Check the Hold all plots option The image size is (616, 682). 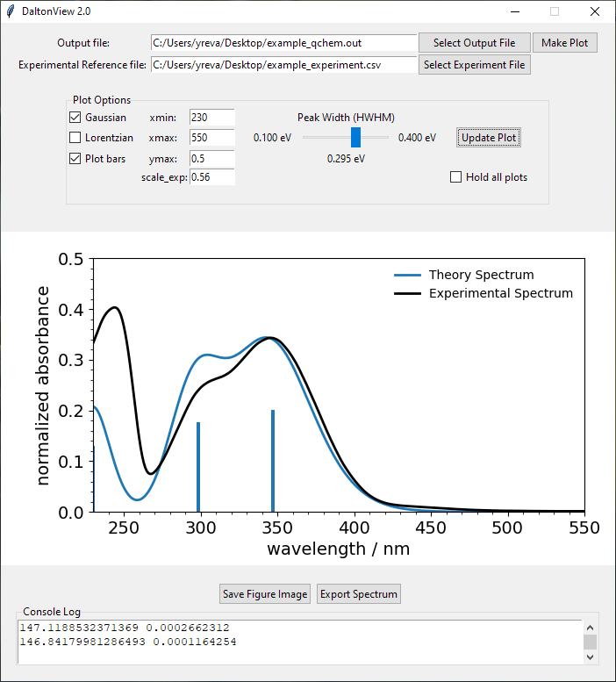pyautogui.click(x=455, y=177)
